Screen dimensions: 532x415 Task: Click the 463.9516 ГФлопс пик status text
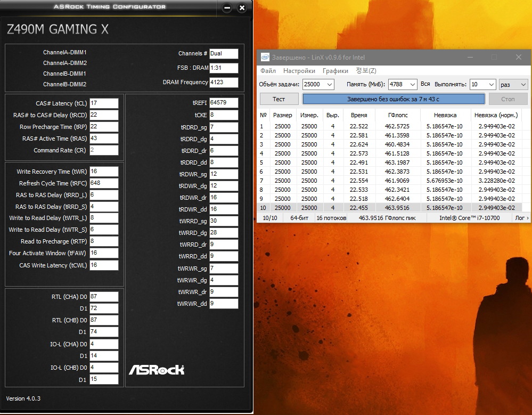(x=387, y=218)
